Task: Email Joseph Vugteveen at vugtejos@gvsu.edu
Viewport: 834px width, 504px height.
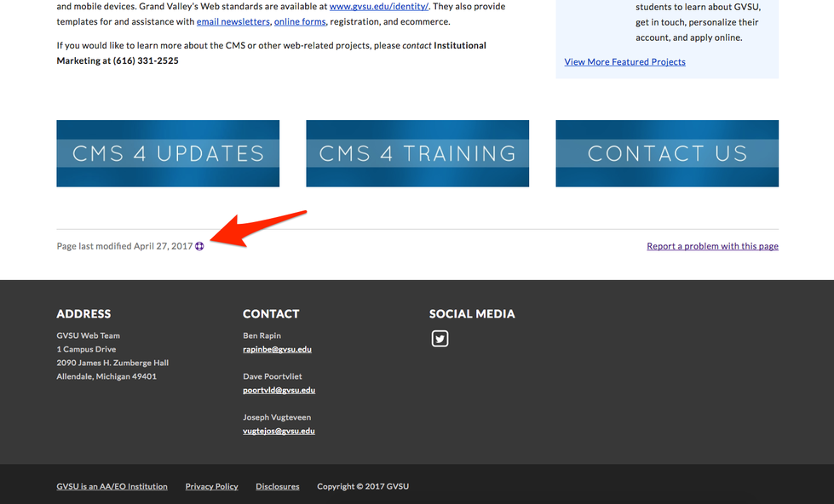Action: point(279,431)
